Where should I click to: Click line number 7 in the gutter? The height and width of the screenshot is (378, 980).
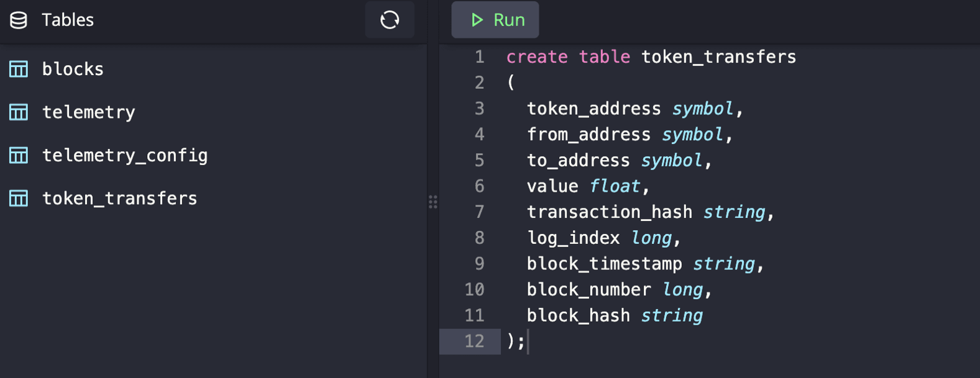[x=479, y=212]
